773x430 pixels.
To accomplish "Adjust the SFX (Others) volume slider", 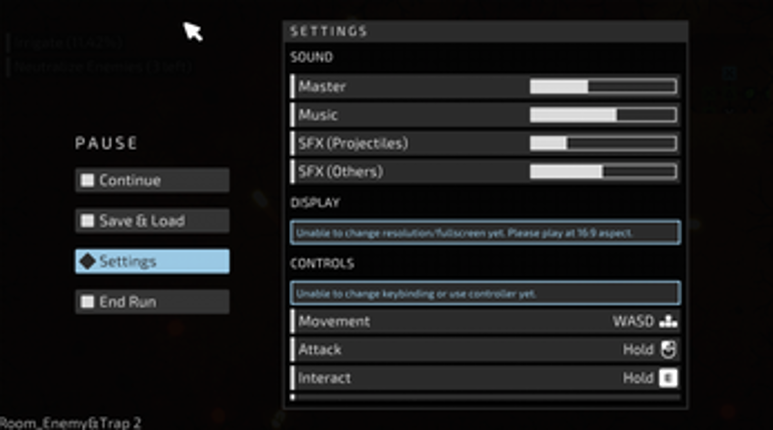I will point(603,172).
